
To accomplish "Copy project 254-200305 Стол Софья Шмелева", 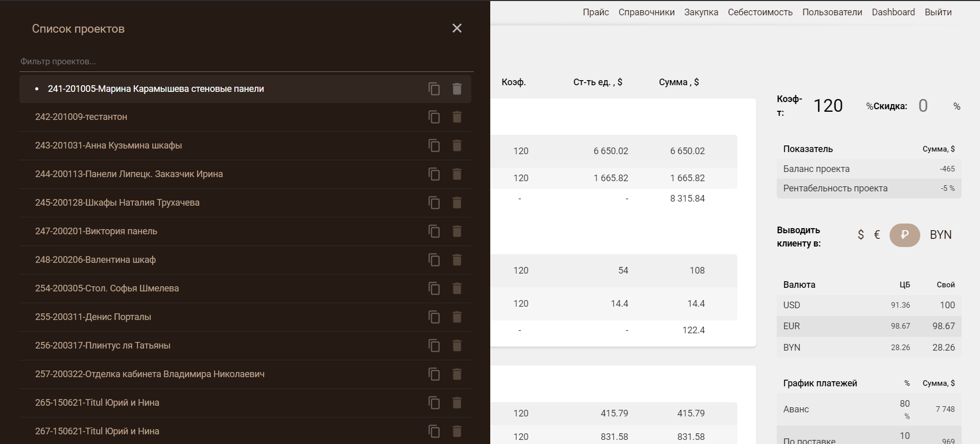I will [434, 289].
